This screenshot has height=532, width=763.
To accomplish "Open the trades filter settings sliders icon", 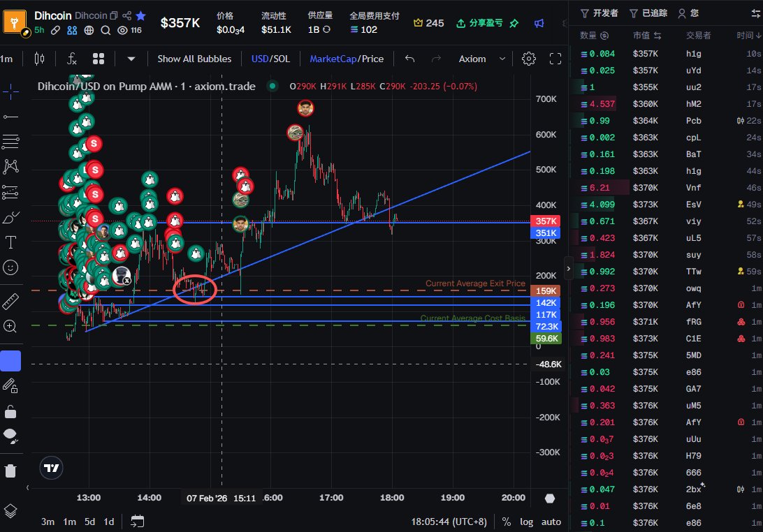I will [x=756, y=14].
